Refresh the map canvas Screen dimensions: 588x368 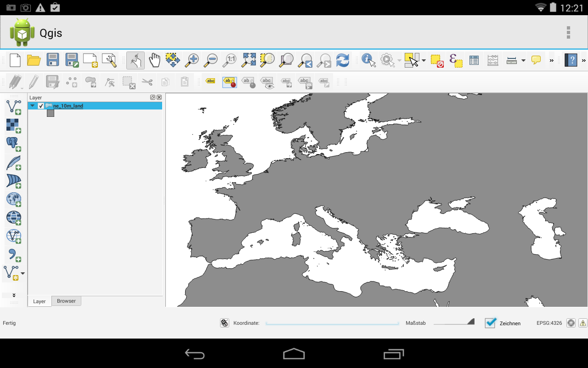342,60
